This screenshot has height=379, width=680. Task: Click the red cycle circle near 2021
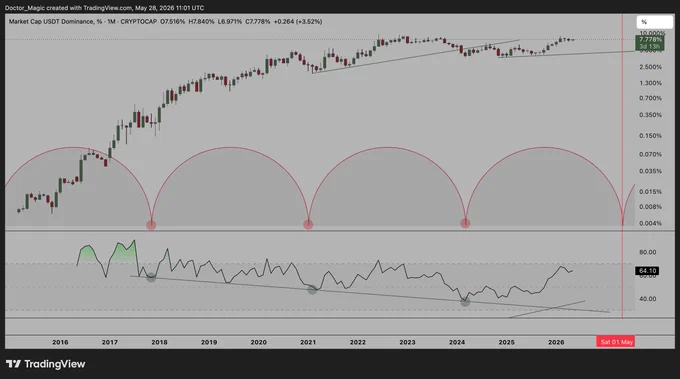coord(308,224)
